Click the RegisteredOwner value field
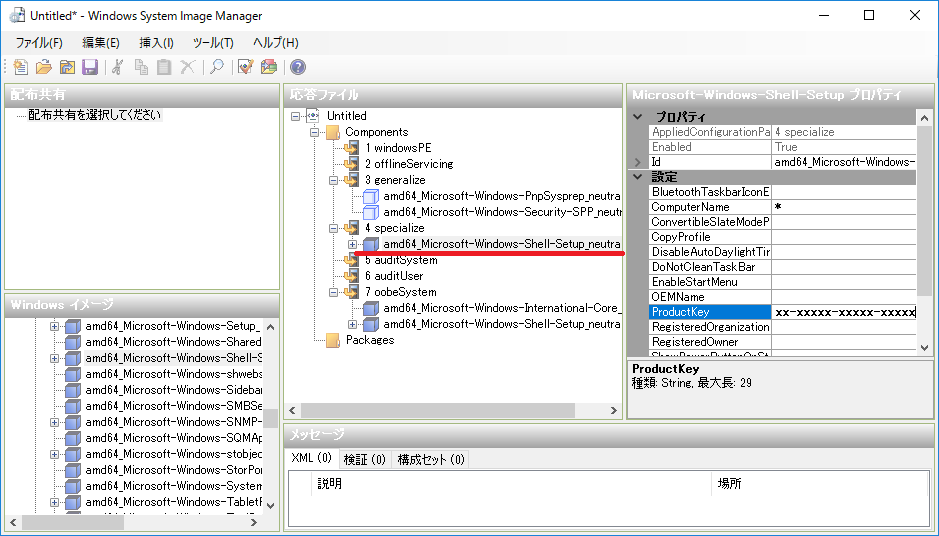 click(x=844, y=342)
